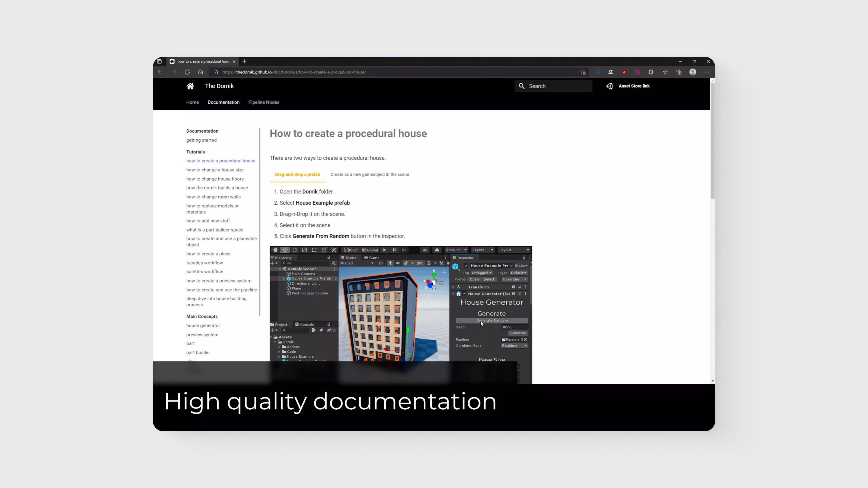
Task: Switch to Create as a new gameobject tab
Action: 370,174
